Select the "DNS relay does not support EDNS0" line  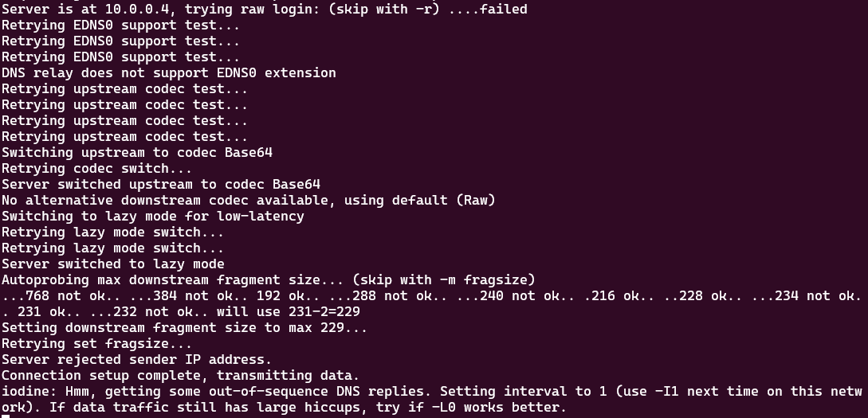click(169, 73)
